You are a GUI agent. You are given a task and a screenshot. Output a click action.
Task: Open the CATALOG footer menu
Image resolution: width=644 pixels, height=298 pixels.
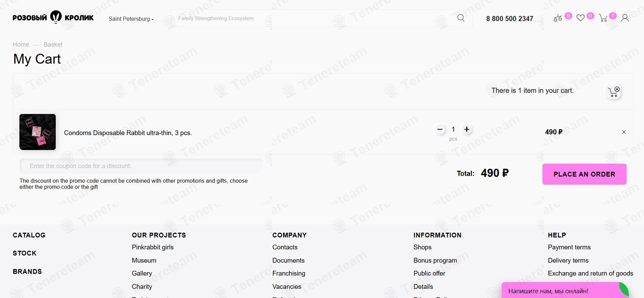(29, 235)
